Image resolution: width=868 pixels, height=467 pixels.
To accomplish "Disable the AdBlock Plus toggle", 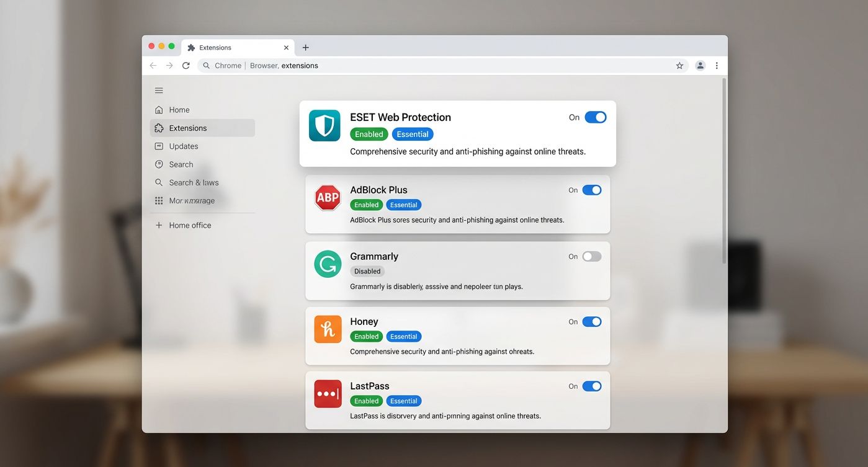I will click(x=591, y=190).
